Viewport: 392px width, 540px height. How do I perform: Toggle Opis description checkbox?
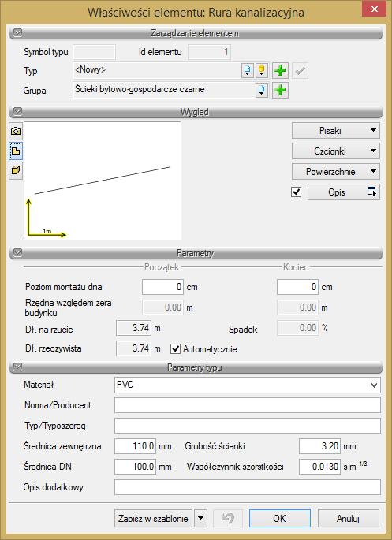point(297,192)
